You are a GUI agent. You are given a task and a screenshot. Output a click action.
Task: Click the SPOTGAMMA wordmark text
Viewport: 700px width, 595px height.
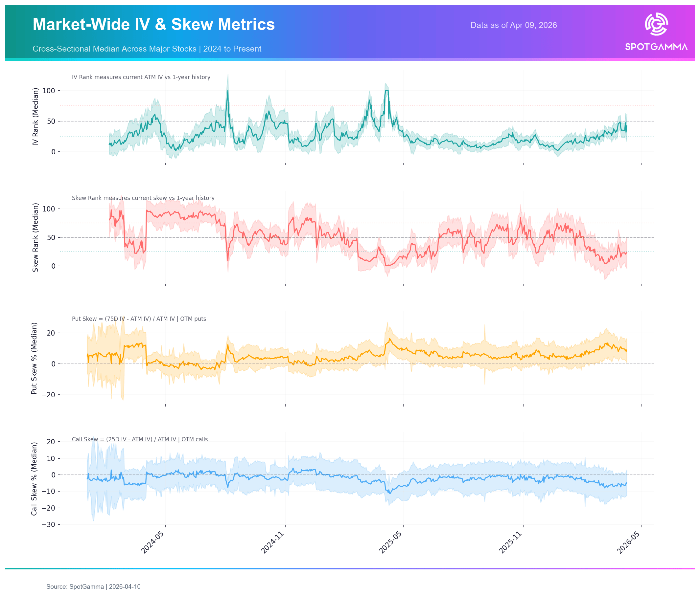click(656, 47)
